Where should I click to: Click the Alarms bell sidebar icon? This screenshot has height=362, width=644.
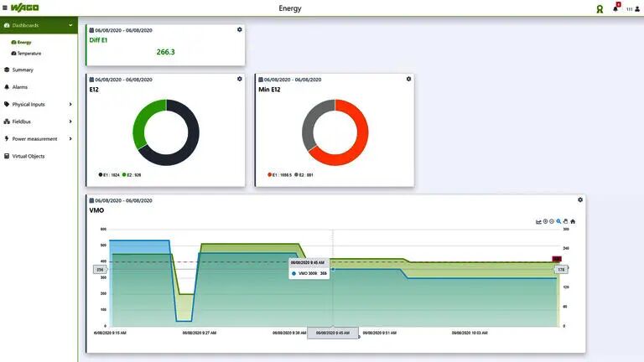7,87
